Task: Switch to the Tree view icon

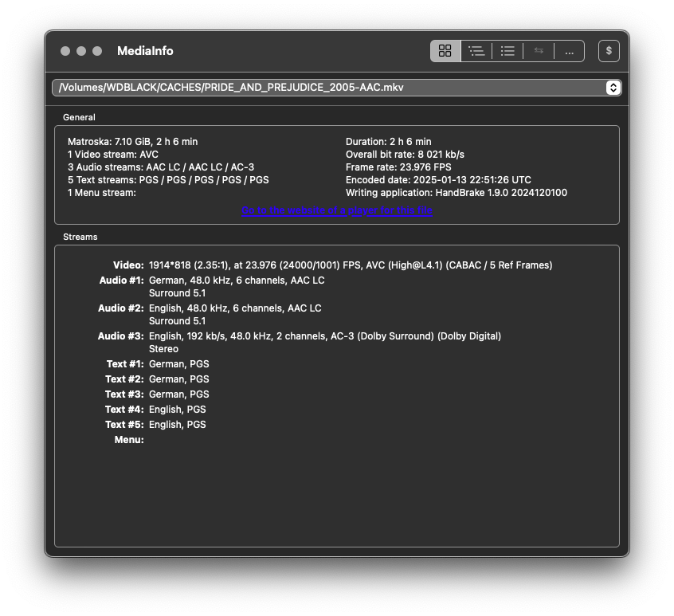Action: [x=476, y=51]
